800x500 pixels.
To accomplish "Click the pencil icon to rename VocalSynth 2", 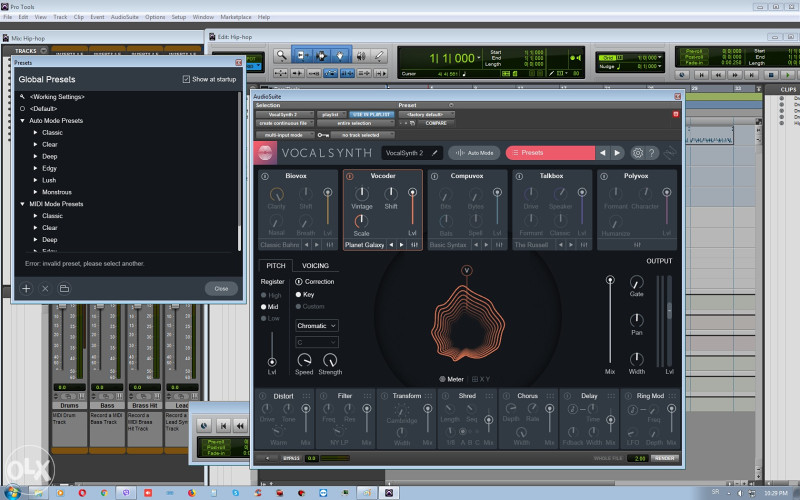I will coord(434,153).
